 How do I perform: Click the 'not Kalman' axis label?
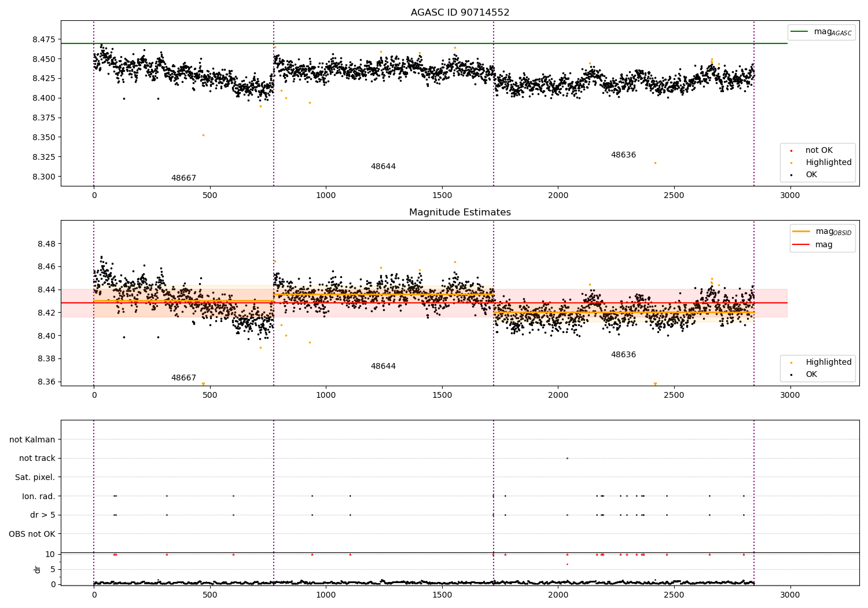[x=32, y=439]
